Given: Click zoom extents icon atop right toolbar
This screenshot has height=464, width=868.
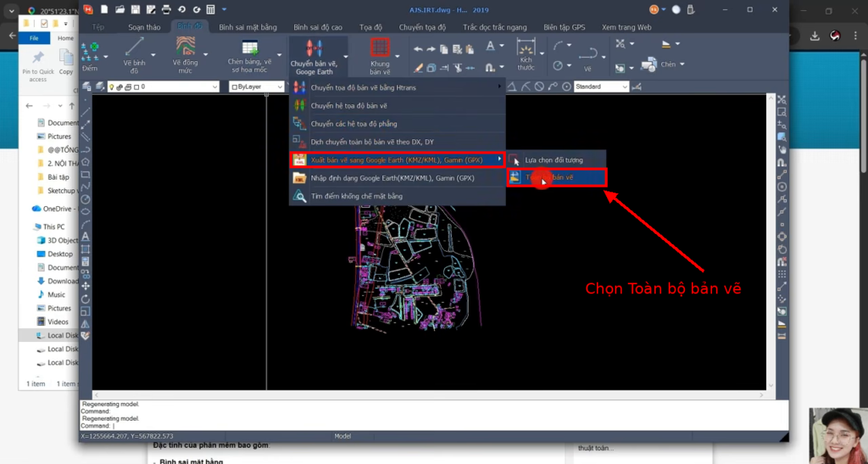Looking at the screenshot, I should click(782, 99).
